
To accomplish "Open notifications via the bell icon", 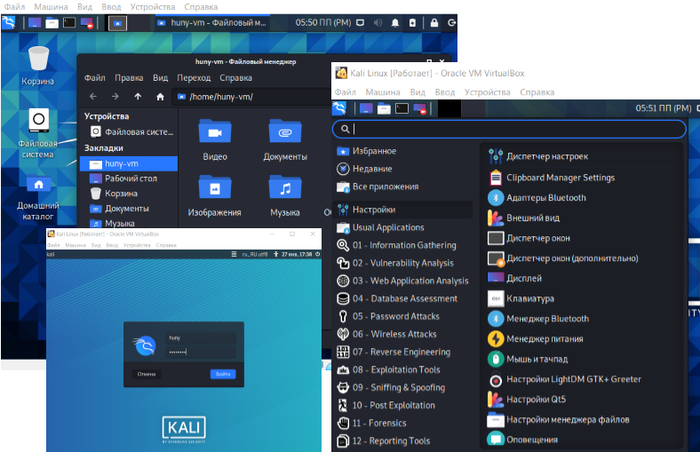I will pos(395,23).
